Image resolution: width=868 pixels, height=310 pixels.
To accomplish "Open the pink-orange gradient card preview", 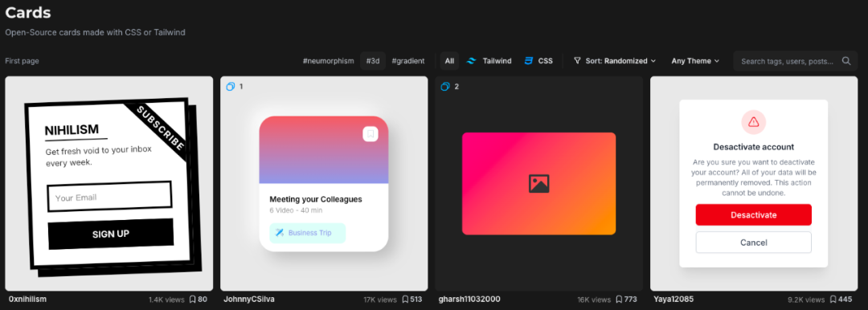I will 538,184.
